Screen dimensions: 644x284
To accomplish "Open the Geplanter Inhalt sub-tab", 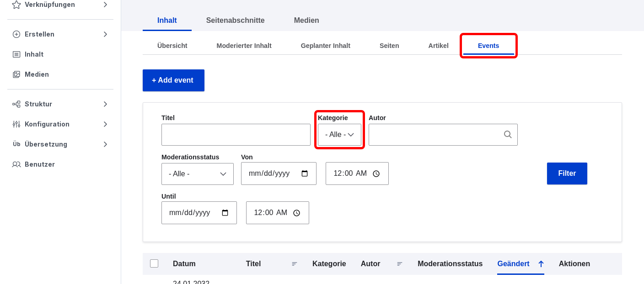I will [326, 46].
